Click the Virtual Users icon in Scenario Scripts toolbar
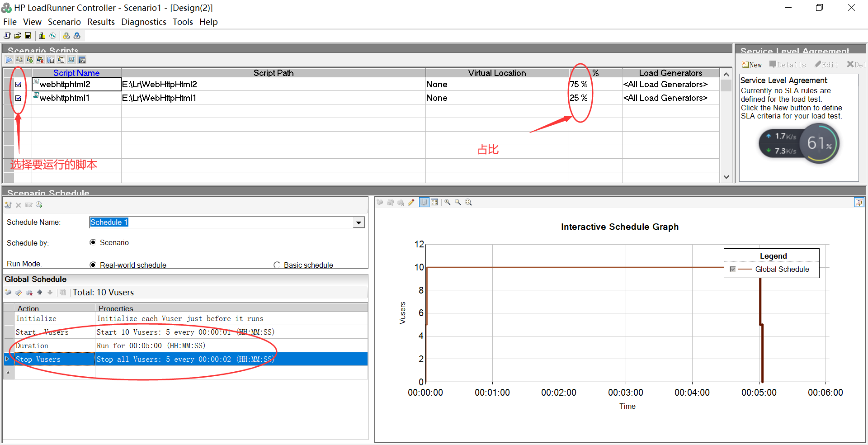 click(x=19, y=60)
